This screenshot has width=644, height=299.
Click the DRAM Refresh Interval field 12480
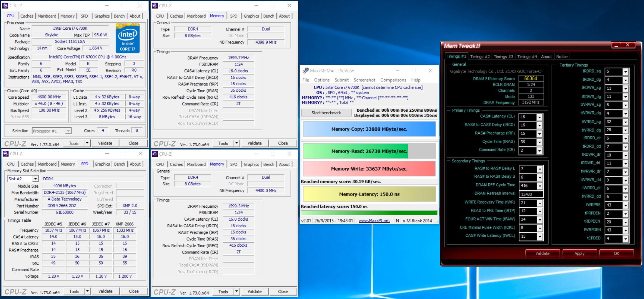(x=531, y=194)
